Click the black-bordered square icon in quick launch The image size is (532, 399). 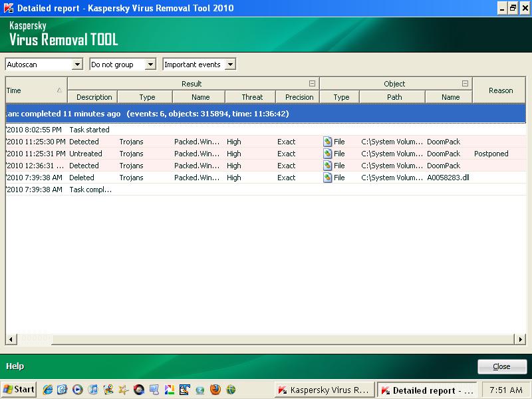pos(185,390)
